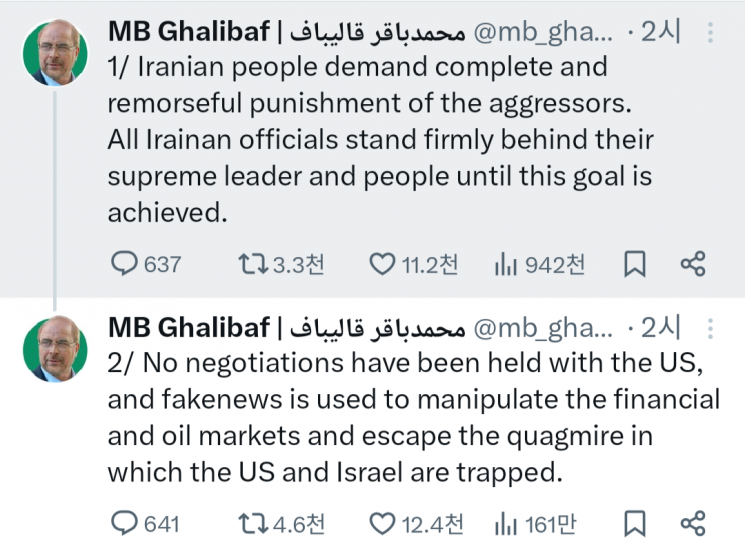The width and height of the screenshot is (745, 549).
Task: Bookmark the first tweet about punishment
Action: (x=634, y=264)
